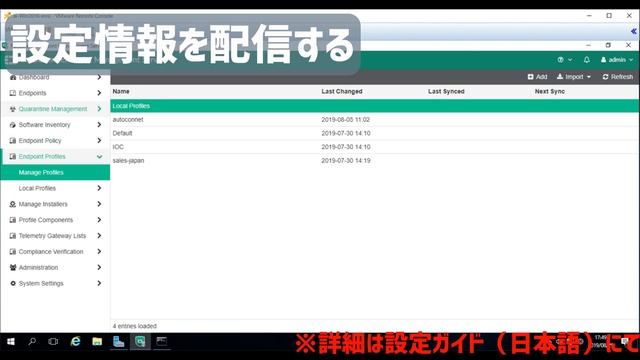Expand the Compliance Verification chevron
The image size is (640, 360).
(99, 252)
